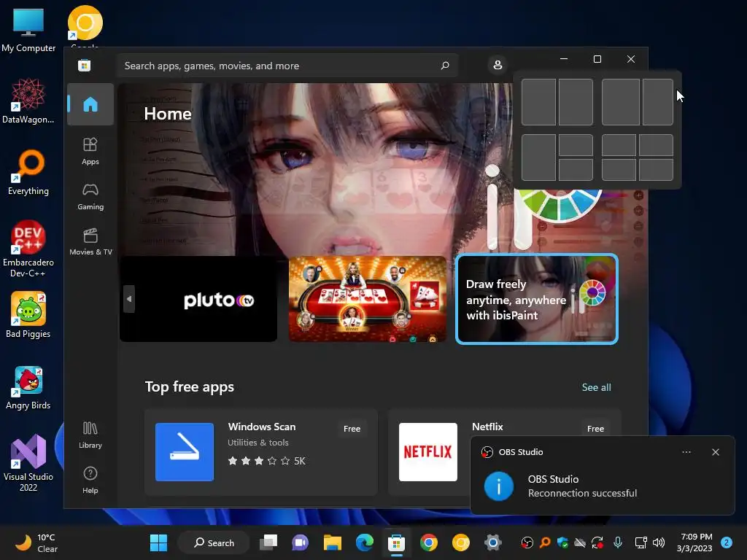The width and height of the screenshot is (747, 560).
Task: Open File Explorer from the taskbar
Action: pyautogui.click(x=333, y=542)
